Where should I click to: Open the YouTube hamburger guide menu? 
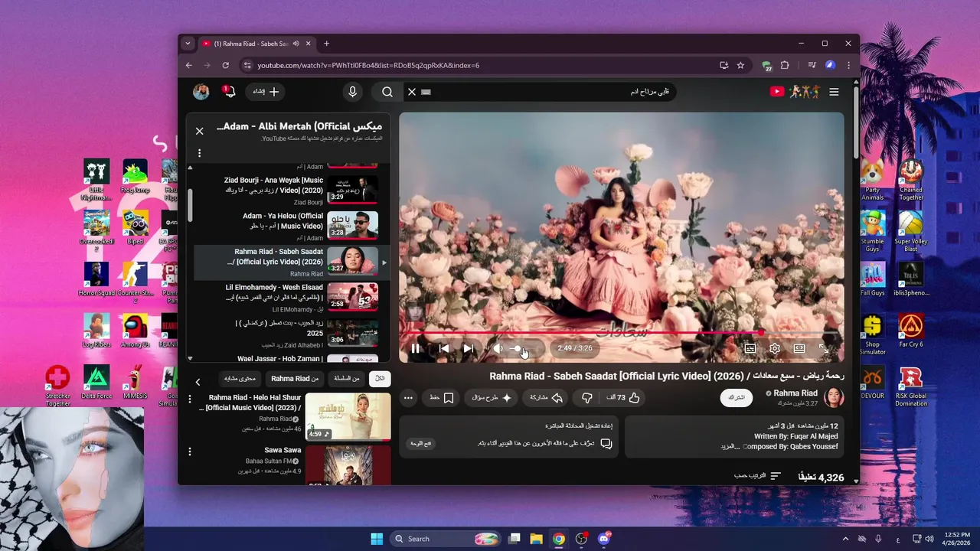click(834, 92)
